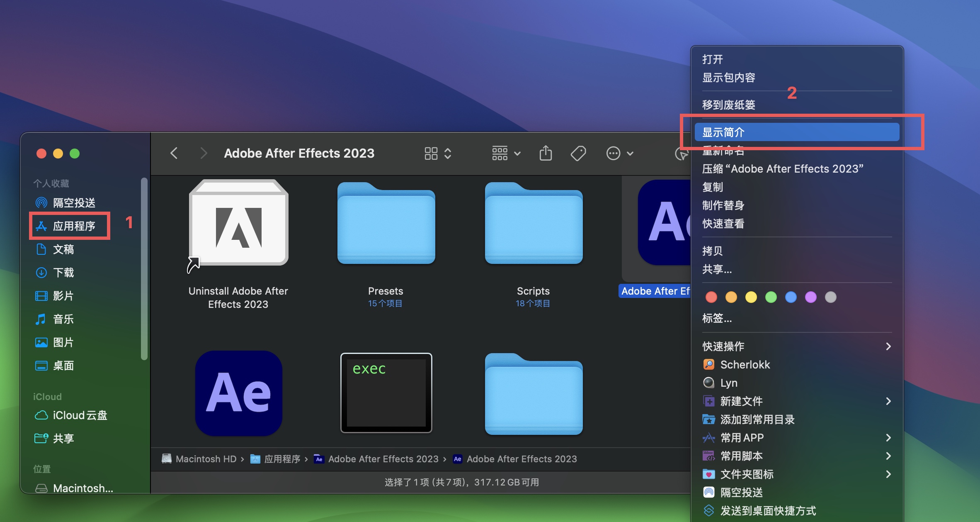The width and height of the screenshot is (980, 522).
Task: Expand Quick Actions submenu
Action: click(x=797, y=346)
